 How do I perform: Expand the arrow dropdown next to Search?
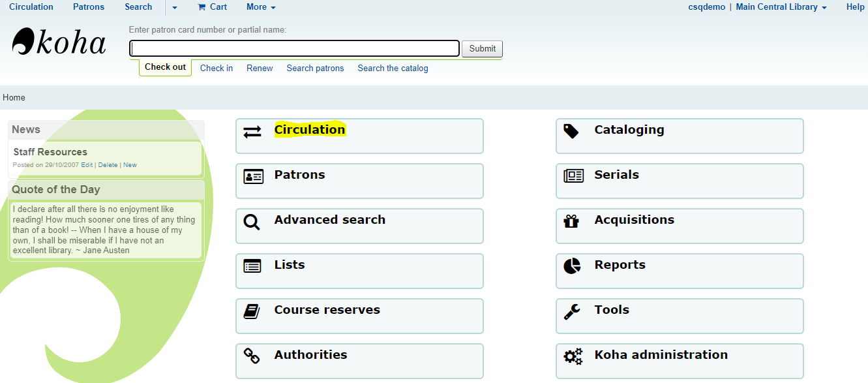coord(175,8)
